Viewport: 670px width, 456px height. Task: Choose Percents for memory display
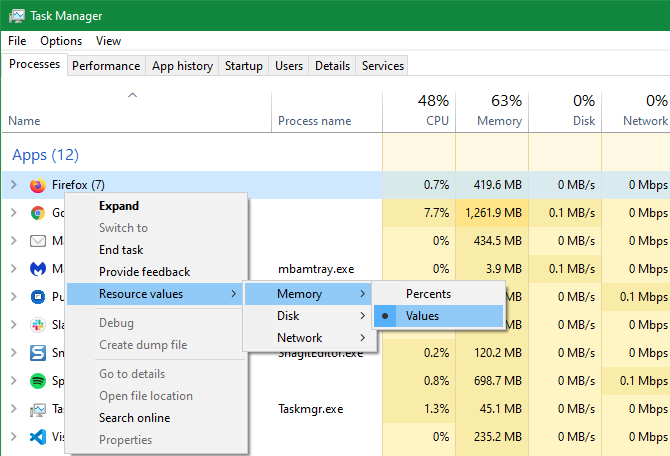point(428,294)
